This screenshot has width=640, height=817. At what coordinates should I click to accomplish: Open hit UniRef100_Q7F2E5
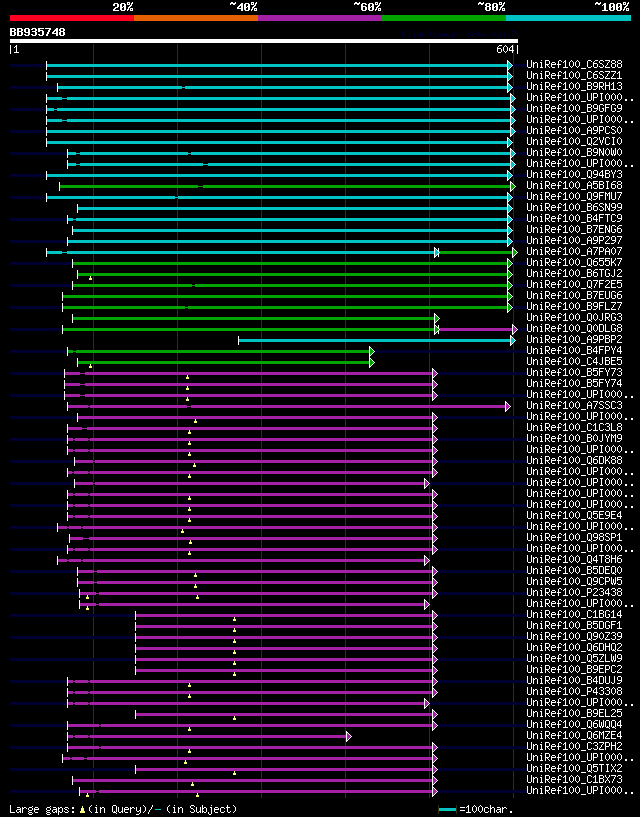point(574,284)
